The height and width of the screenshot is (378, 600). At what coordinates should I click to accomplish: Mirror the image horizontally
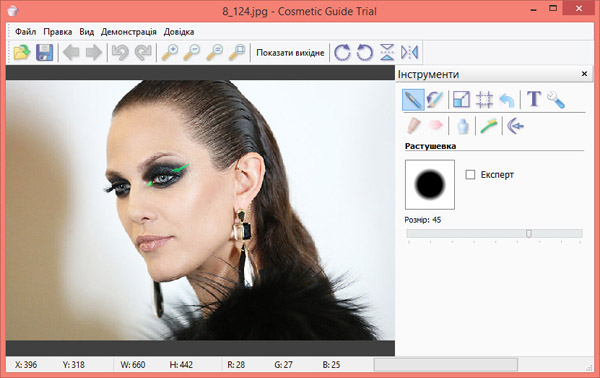tap(409, 52)
